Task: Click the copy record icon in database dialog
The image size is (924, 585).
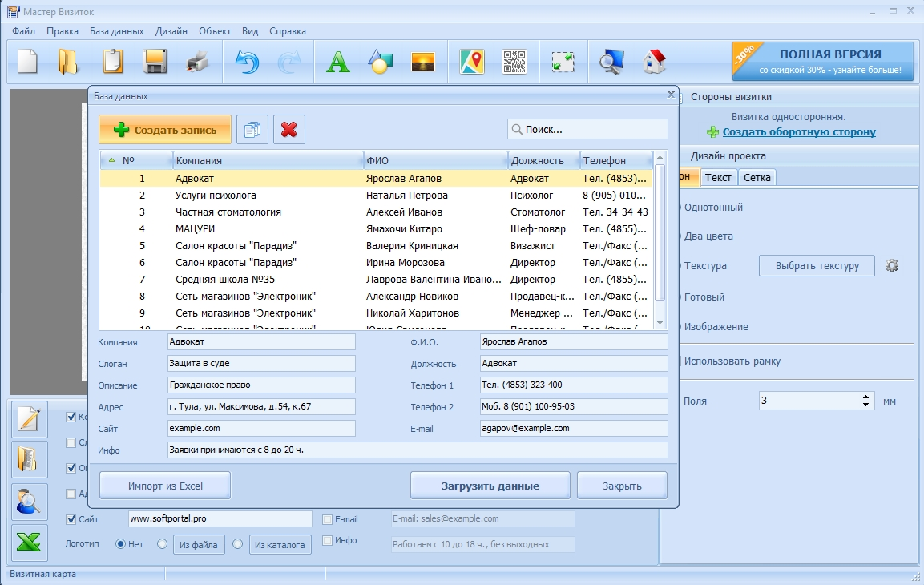Action: point(252,130)
